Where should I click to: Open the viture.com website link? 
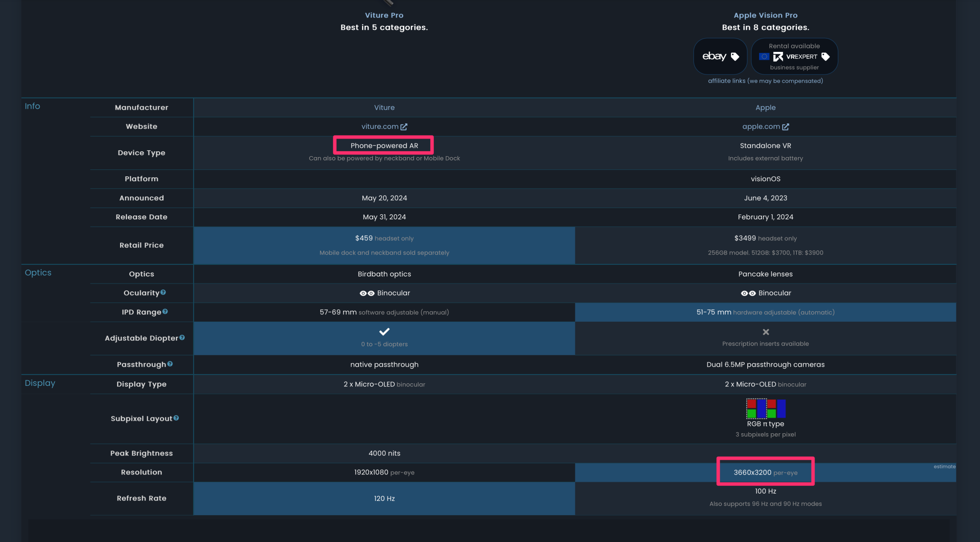click(x=380, y=127)
